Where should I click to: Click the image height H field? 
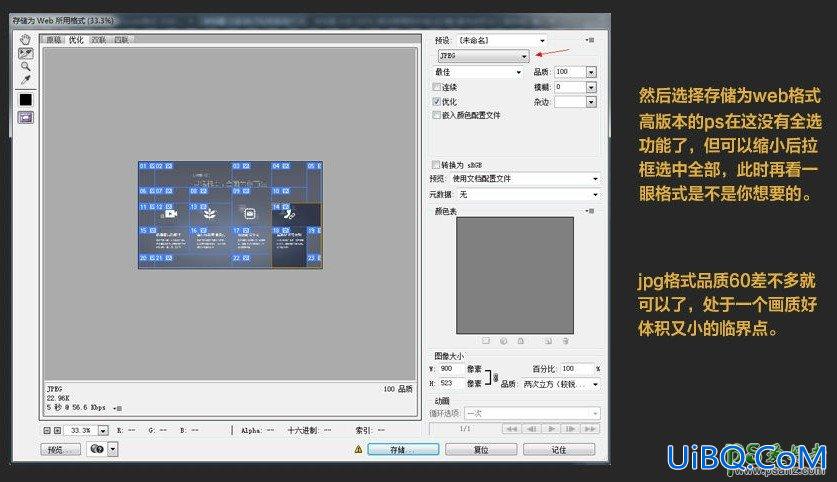tap(451, 383)
